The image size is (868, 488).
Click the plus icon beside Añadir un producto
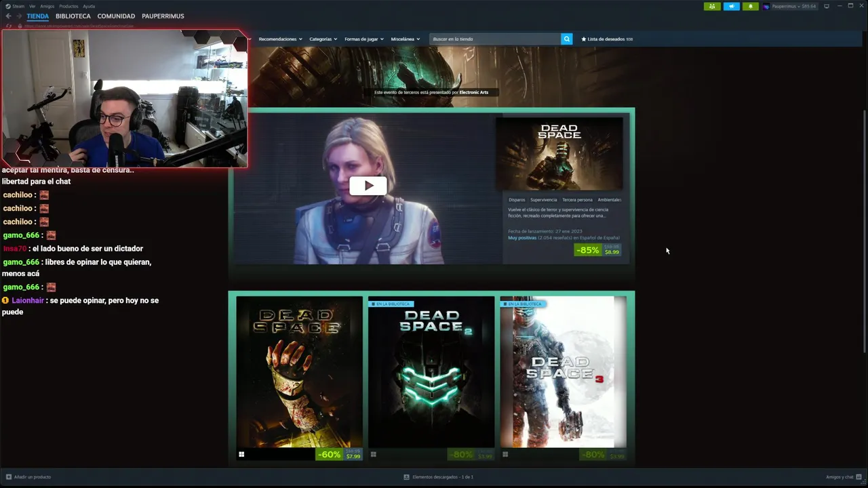[9, 477]
